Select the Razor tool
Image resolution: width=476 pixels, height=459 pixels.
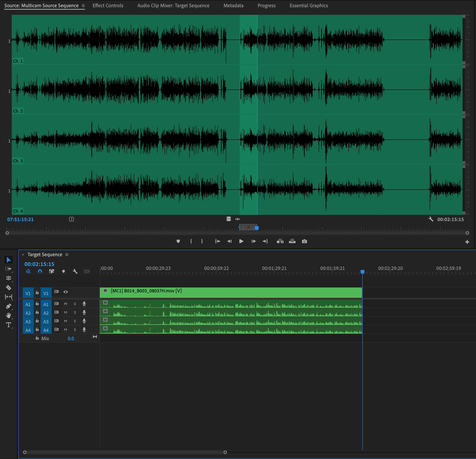point(8,288)
